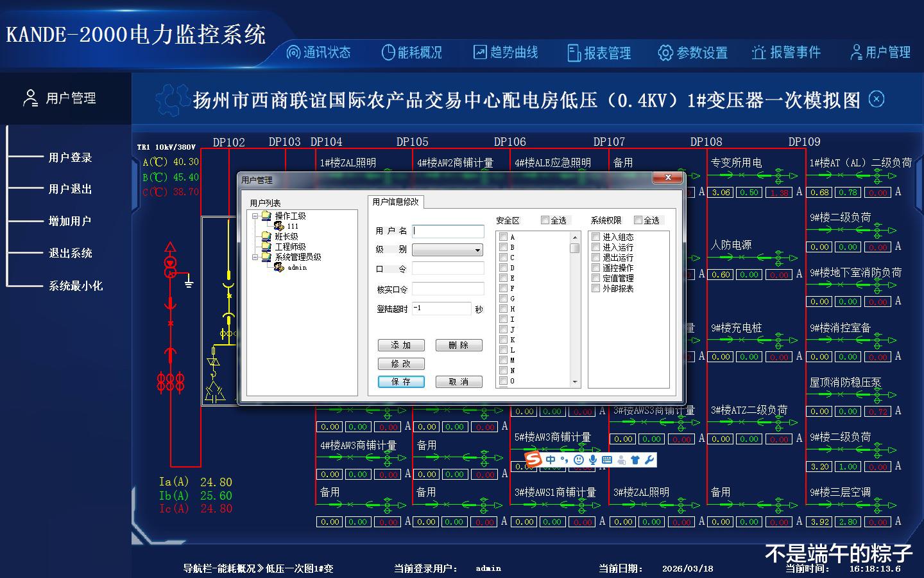
Task: Click the 安全区 list scrollbar thumb
Action: click(575, 248)
